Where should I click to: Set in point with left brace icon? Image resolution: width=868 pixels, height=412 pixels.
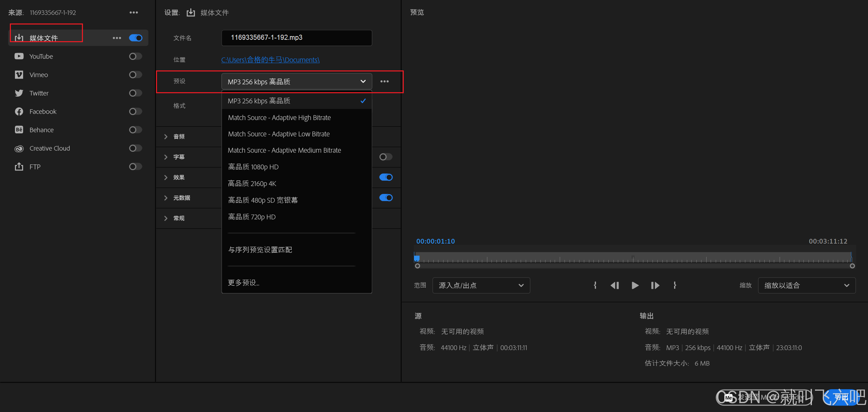(x=595, y=285)
